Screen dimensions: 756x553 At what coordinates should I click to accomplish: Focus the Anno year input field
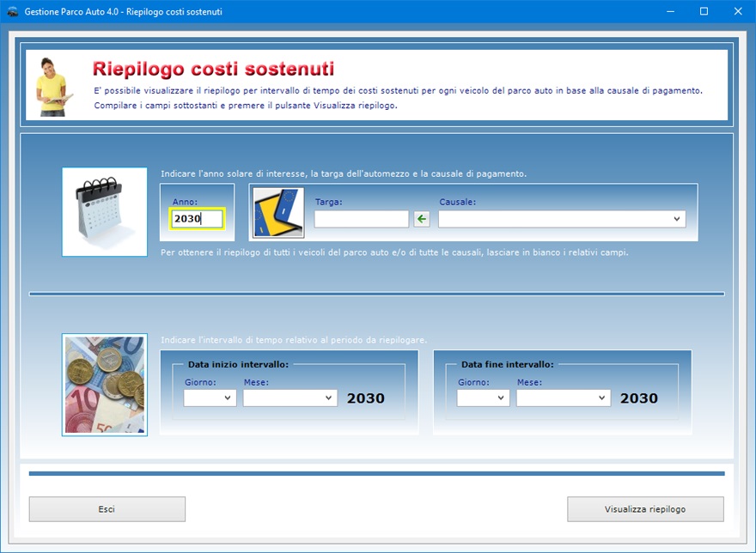(198, 218)
